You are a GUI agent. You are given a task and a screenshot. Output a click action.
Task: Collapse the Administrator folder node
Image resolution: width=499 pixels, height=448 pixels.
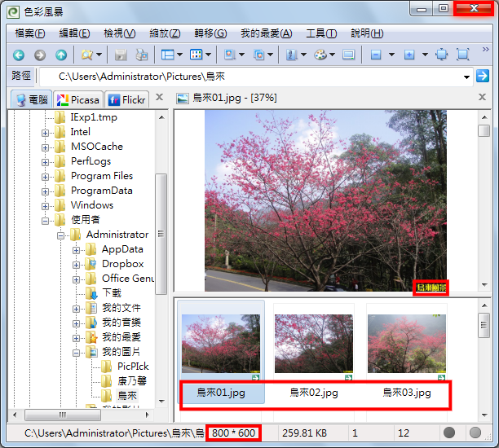(x=60, y=235)
